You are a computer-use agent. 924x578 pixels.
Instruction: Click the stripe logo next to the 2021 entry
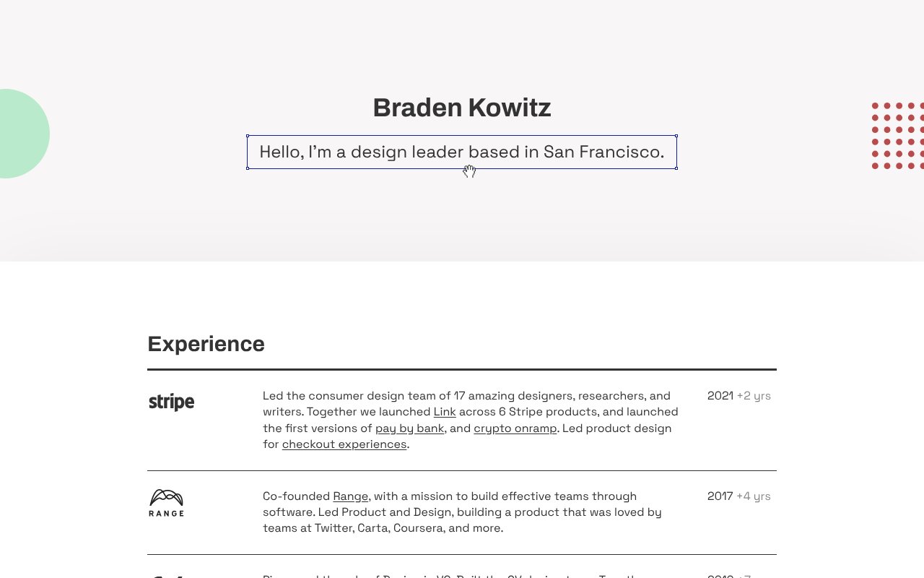[x=170, y=401]
